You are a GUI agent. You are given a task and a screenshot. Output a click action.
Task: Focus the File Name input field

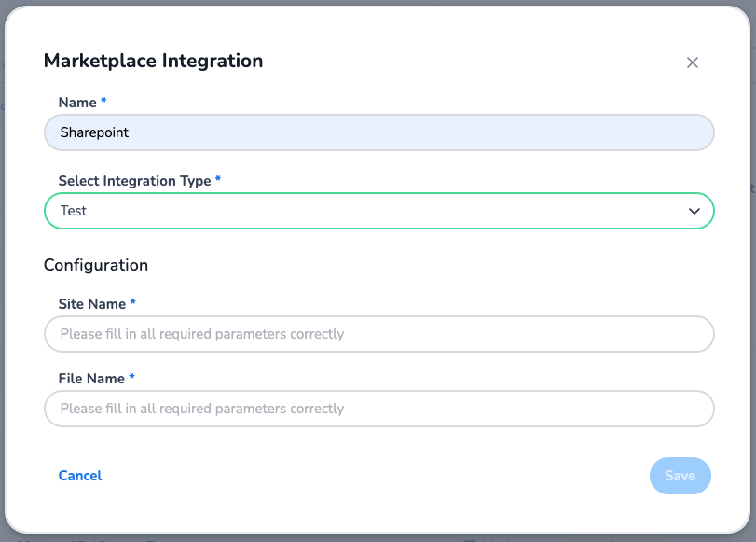click(x=378, y=409)
